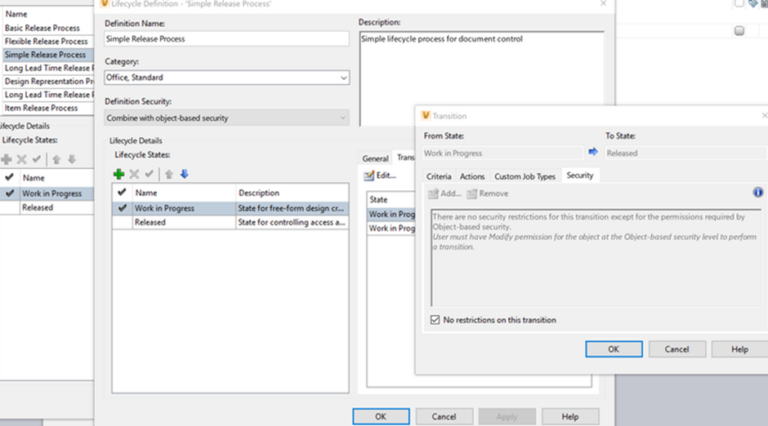Click the From State field

click(x=503, y=153)
